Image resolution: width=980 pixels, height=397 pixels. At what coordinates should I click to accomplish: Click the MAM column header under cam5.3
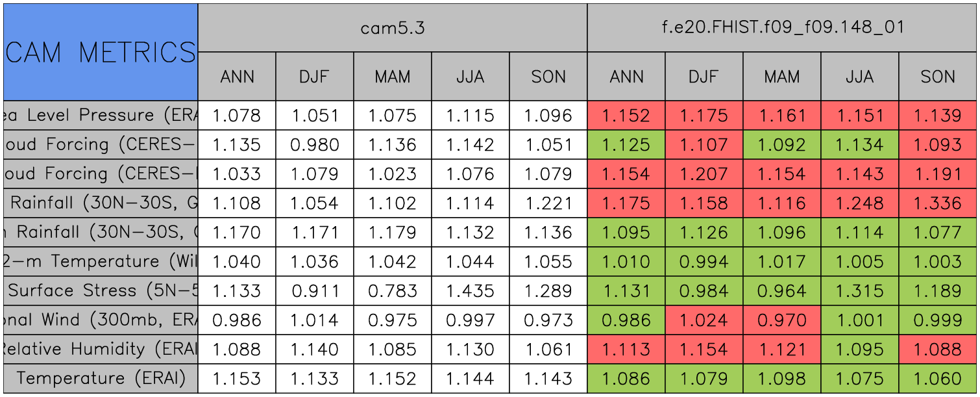click(x=393, y=77)
